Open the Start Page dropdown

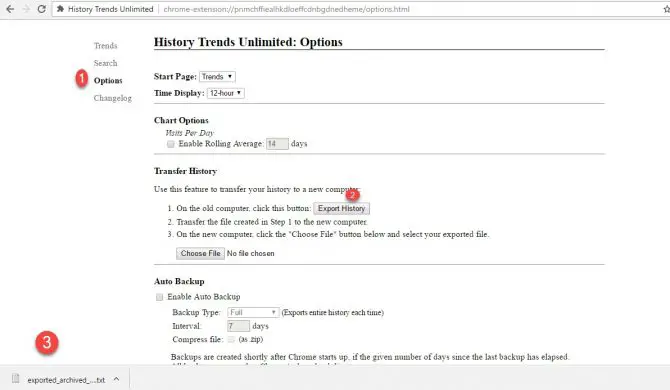tap(217, 76)
